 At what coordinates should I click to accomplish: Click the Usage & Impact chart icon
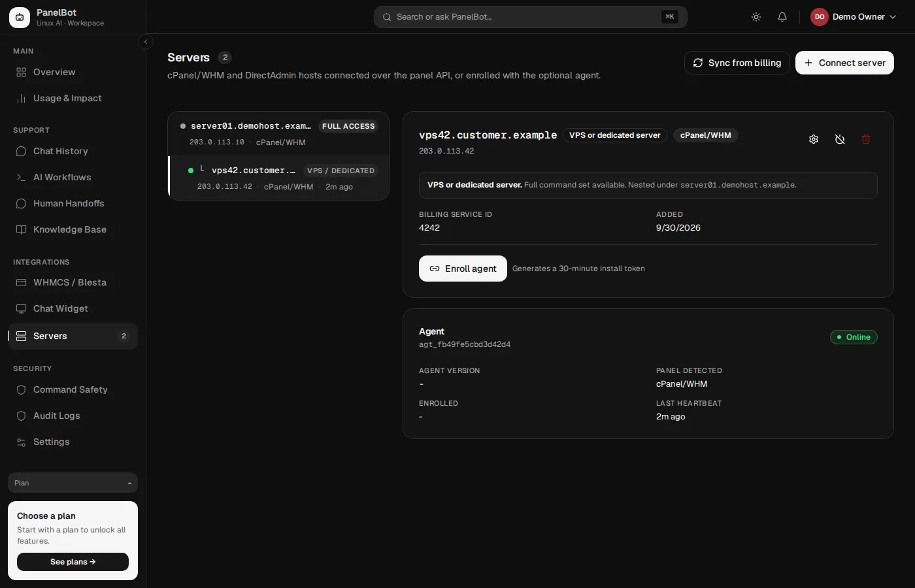coord(21,98)
